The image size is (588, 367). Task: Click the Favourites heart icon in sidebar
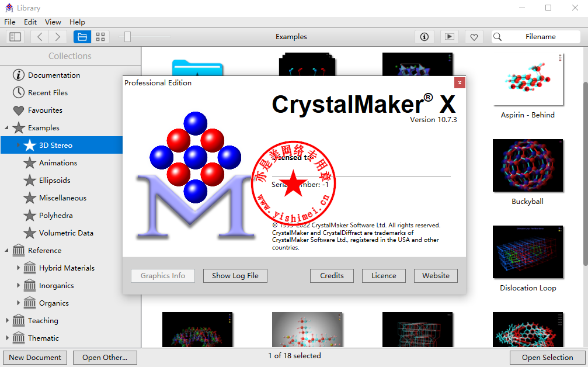18,110
